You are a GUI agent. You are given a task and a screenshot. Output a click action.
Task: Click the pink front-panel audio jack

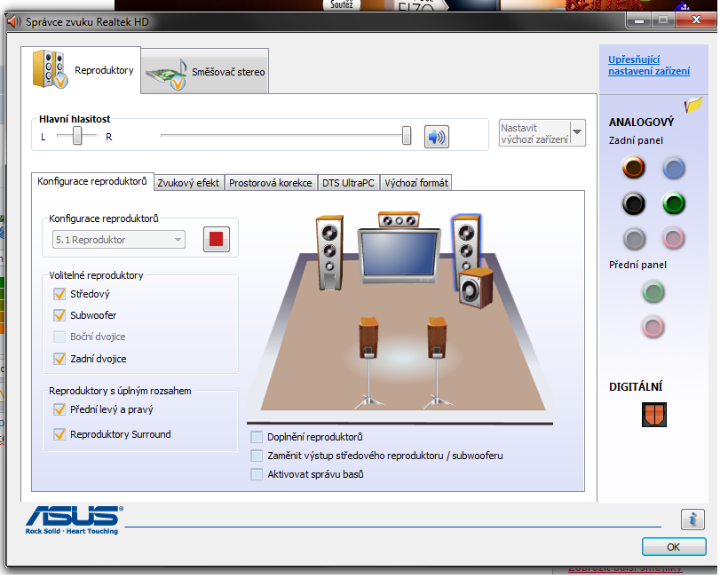[653, 327]
